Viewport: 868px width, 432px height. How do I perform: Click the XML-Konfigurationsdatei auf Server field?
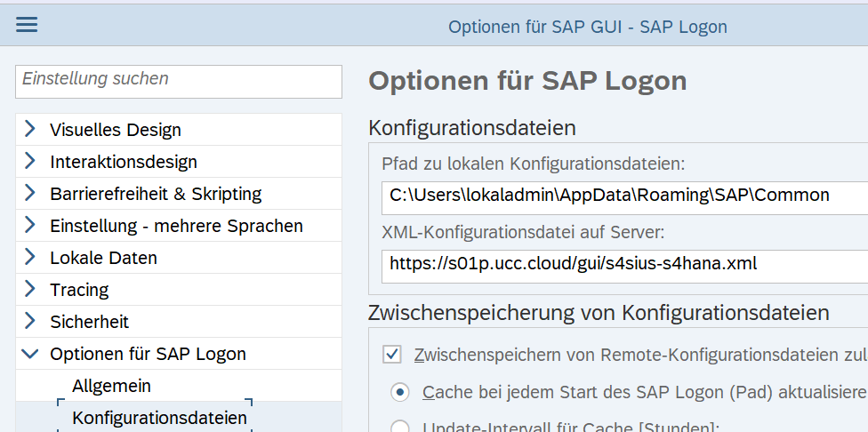click(624, 267)
